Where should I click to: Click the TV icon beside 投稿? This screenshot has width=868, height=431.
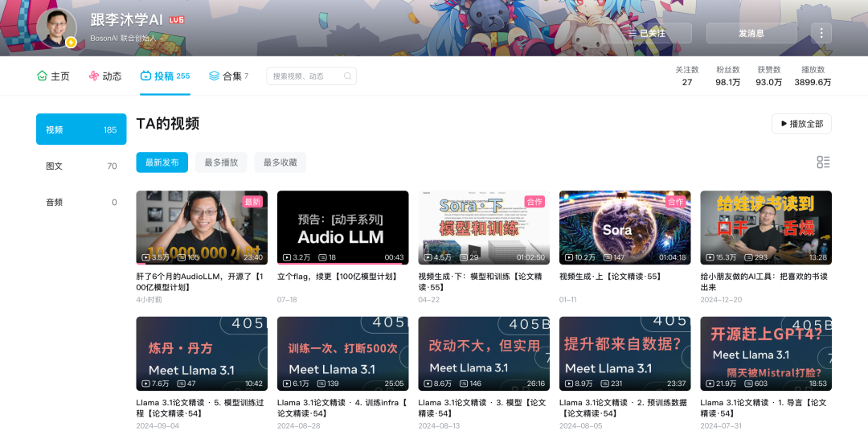pyautogui.click(x=145, y=76)
